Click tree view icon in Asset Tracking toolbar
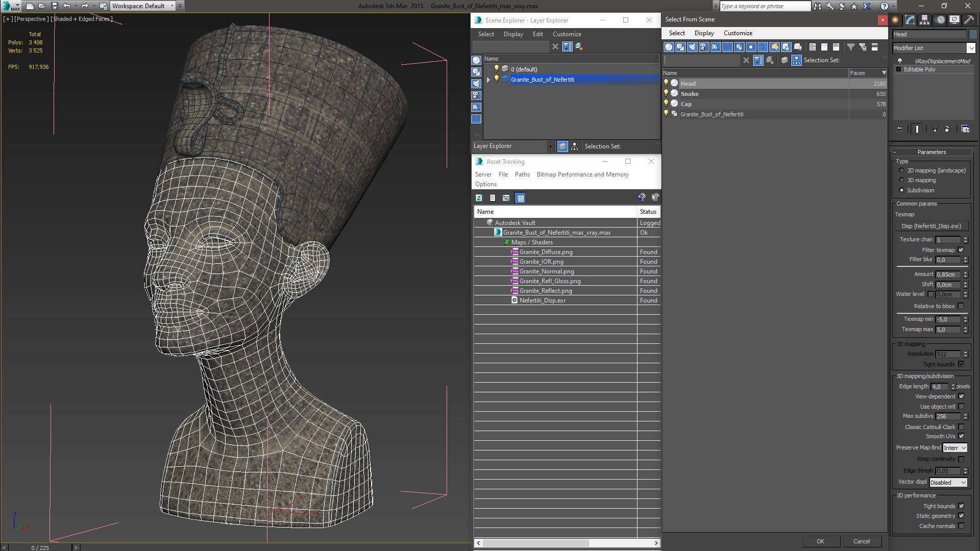The height and width of the screenshot is (551, 980). pos(506,198)
